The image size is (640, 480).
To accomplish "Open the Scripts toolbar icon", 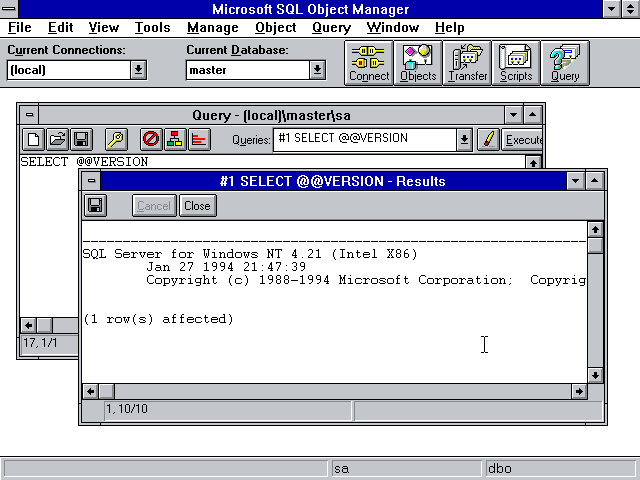I will (516, 63).
